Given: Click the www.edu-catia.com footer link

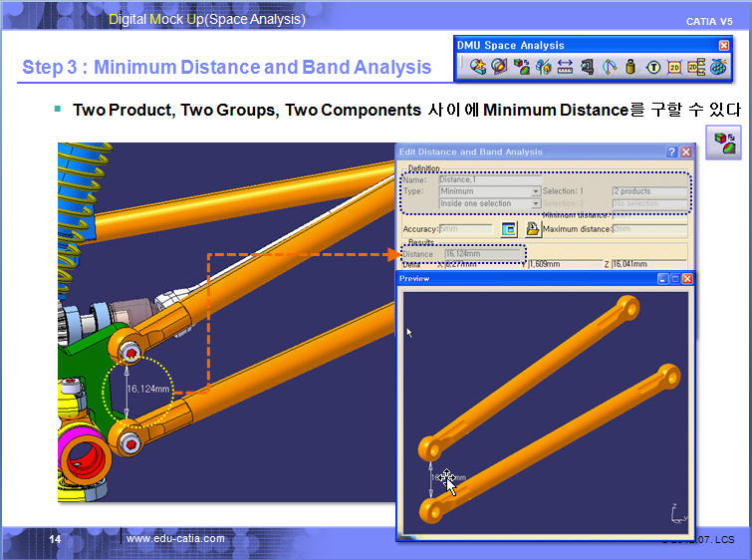Looking at the screenshot, I should point(174,539).
